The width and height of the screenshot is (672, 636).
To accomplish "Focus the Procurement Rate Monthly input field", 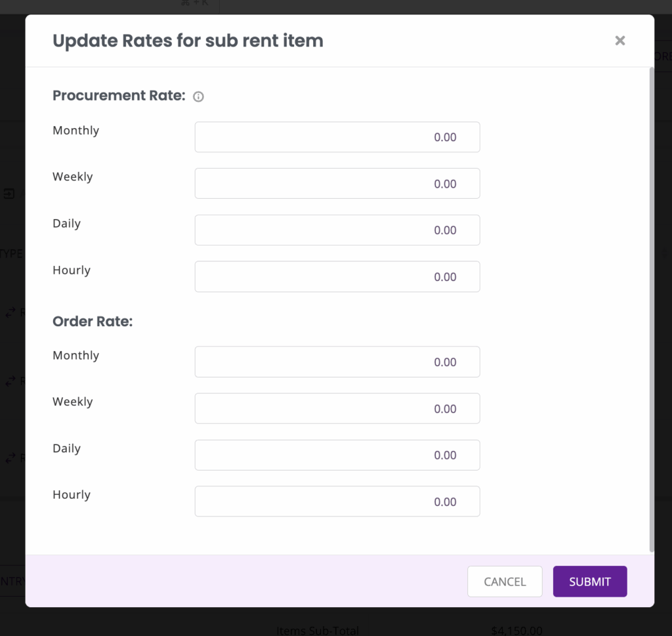I will tap(337, 137).
